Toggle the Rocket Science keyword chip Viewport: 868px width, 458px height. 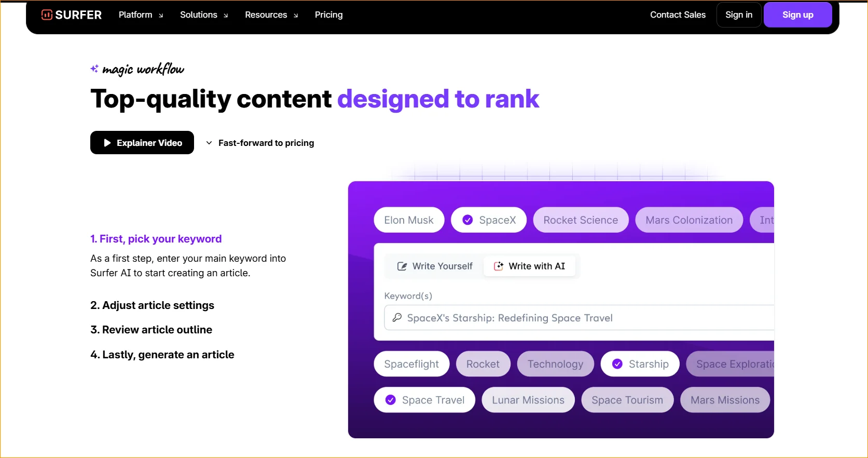pyautogui.click(x=581, y=220)
